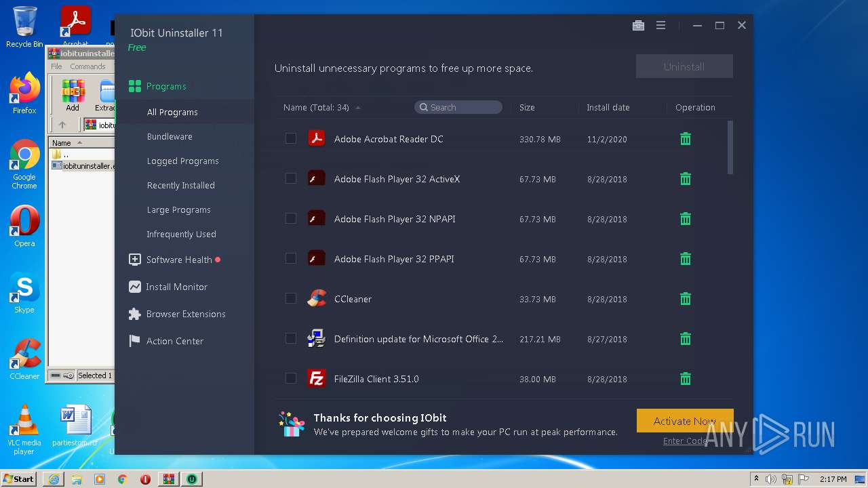Open Skype desktop shortcut

pyautogui.click(x=24, y=293)
